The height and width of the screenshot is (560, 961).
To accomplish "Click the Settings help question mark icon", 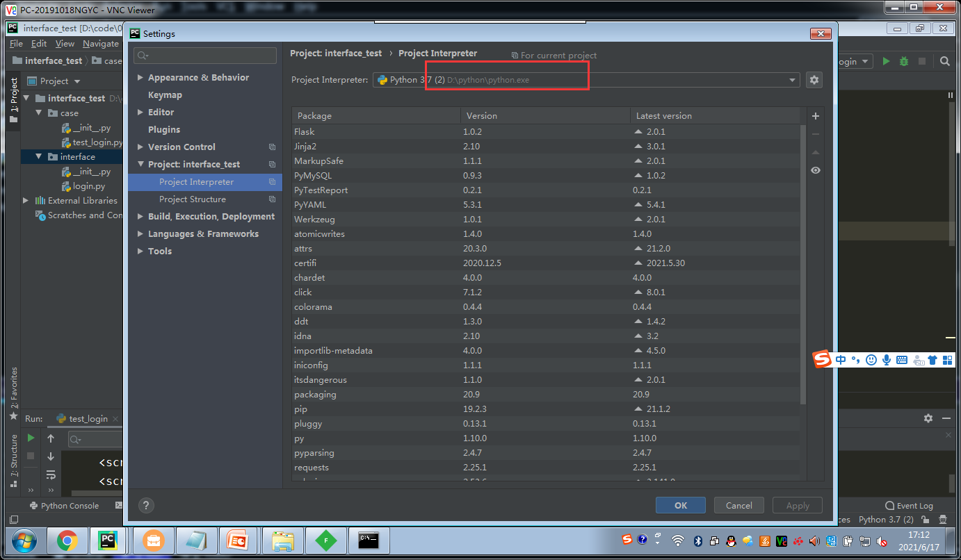I will [x=146, y=506].
